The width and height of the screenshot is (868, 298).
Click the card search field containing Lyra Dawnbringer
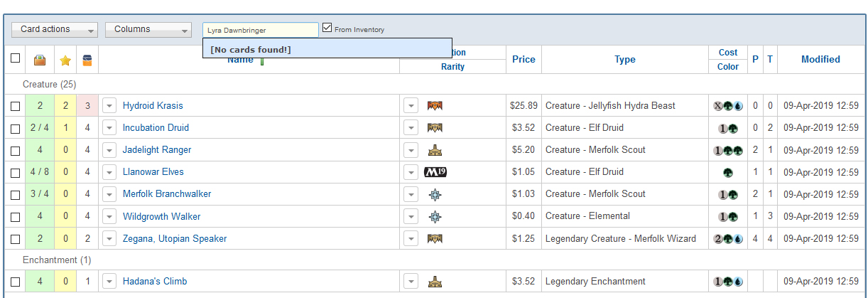[261, 30]
